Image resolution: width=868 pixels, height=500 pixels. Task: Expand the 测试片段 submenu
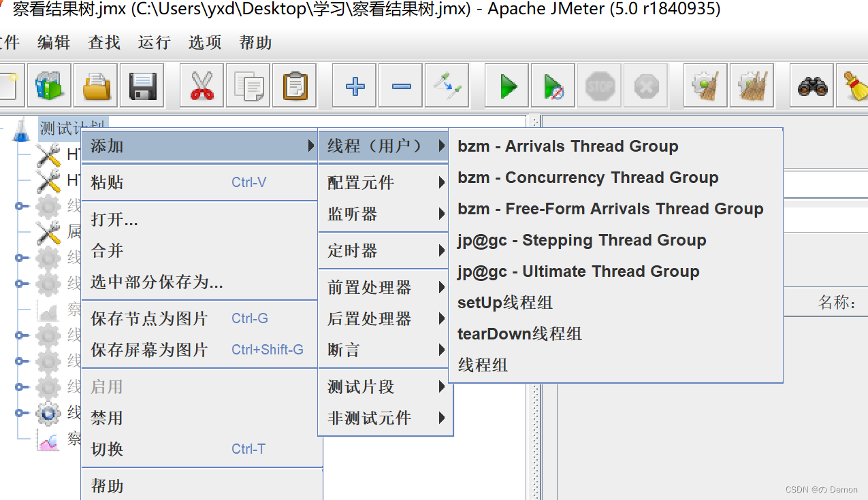coord(385,386)
